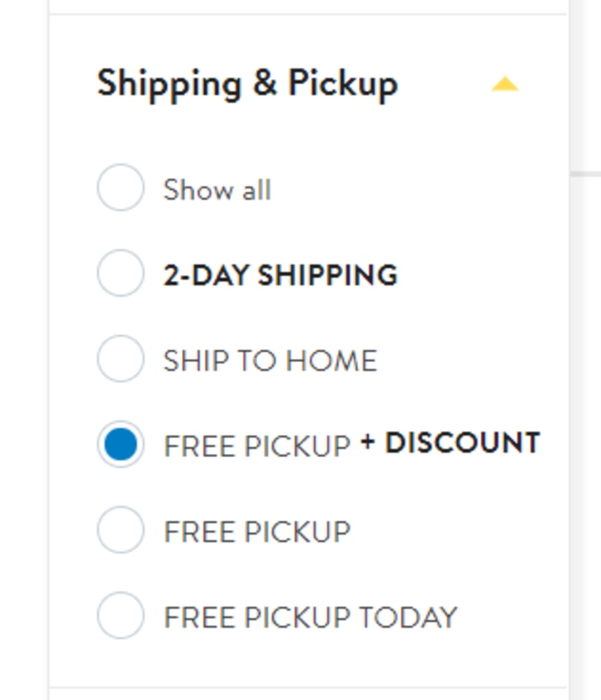The image size is (601, 700).
Task: Click the "Show all" label text
Action: coord(217,190)
